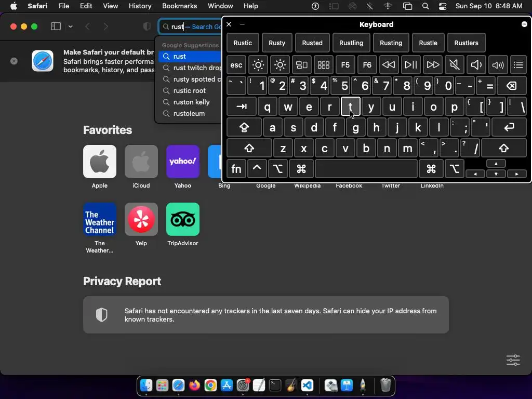Open the iCloud favorite
The image size is (532, 399).
pyautogui.click(x=141, y=162)
